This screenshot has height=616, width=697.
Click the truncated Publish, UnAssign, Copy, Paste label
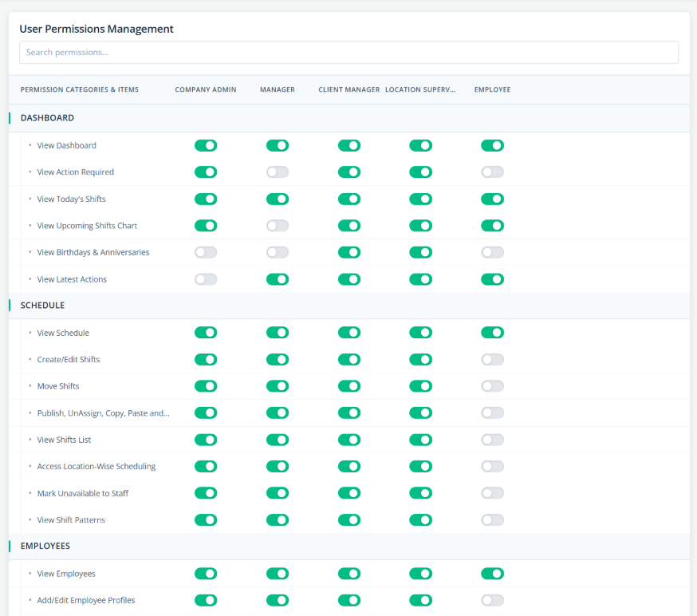pos(103,413)
